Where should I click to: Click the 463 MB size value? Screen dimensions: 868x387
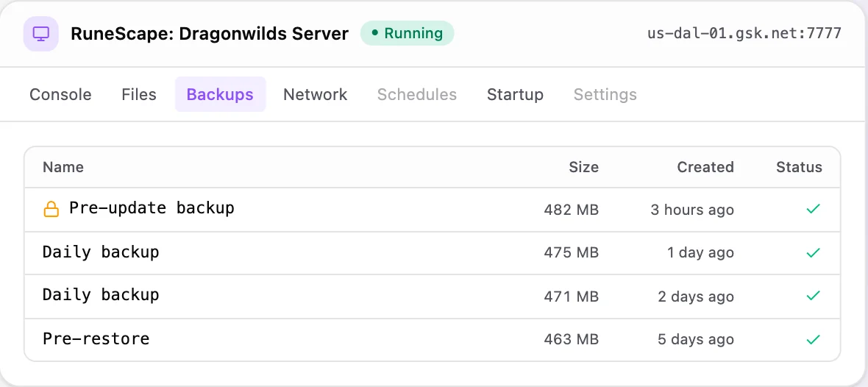click(572, 340)
